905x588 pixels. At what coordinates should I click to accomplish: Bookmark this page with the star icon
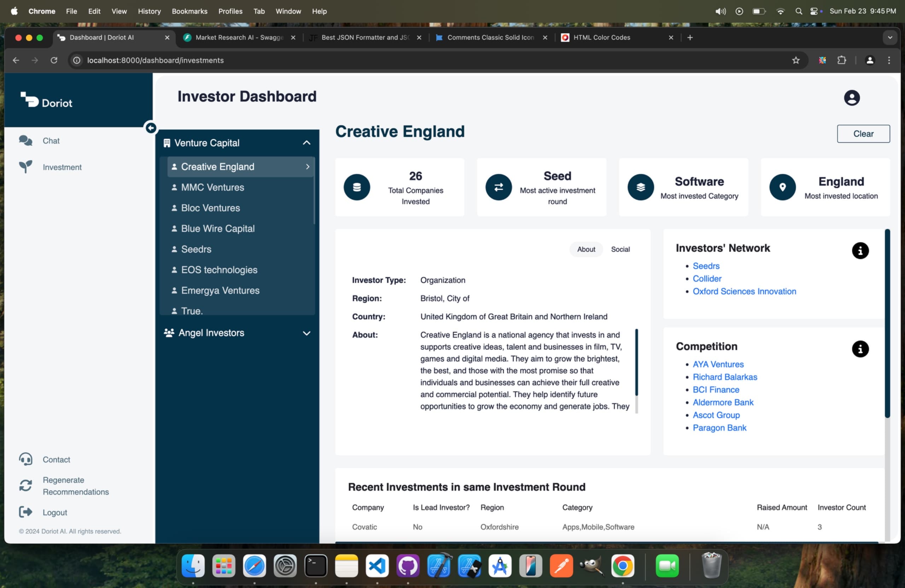point(795,60)
